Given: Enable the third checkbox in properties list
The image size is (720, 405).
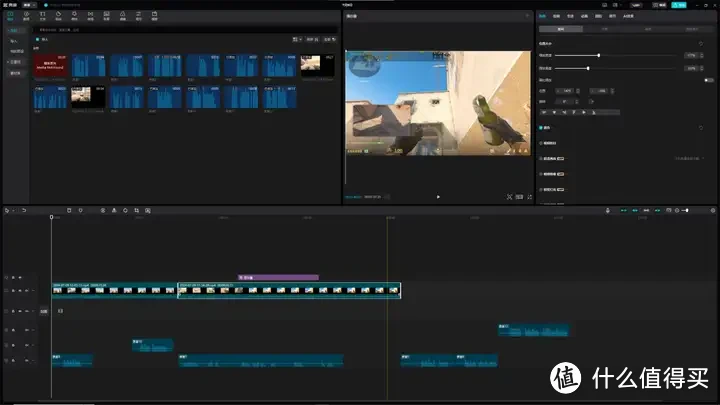Looking at the screenshot, I should point(541,158).
